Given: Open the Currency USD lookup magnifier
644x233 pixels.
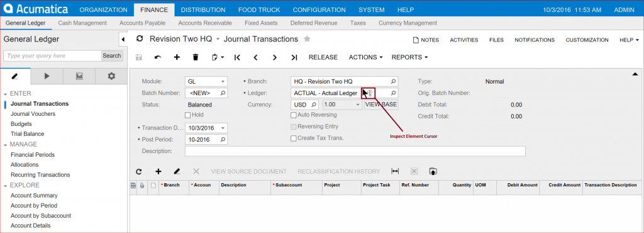Looking at the screenshot, I should pyautogui.click(x=314, y=105).
